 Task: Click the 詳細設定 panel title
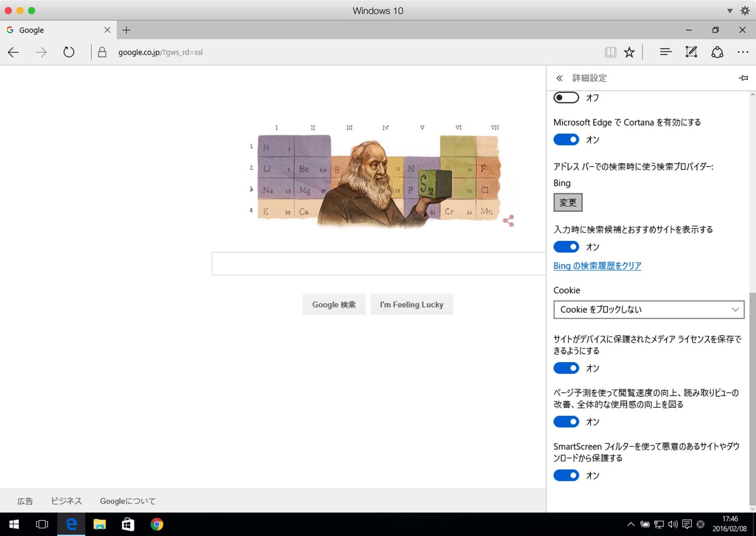[589, 78]
